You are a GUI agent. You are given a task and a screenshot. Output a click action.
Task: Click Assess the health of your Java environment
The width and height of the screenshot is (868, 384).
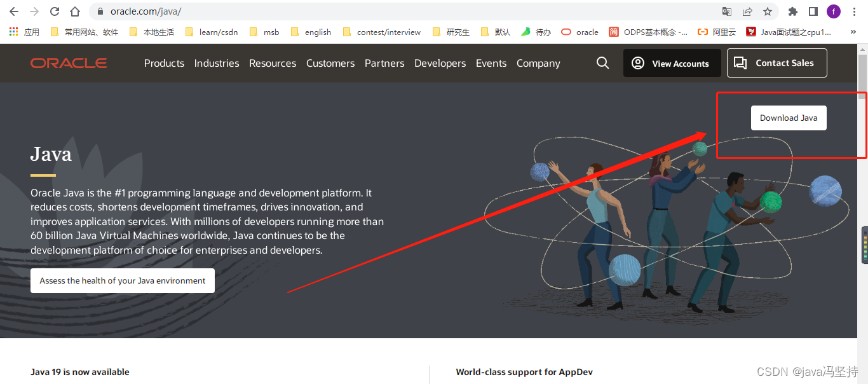coord(123,280)
